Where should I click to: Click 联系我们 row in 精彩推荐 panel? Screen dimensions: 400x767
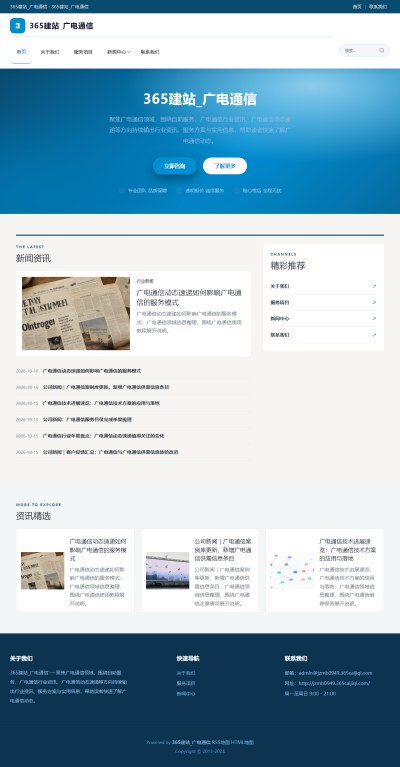[x=323, y=335]
